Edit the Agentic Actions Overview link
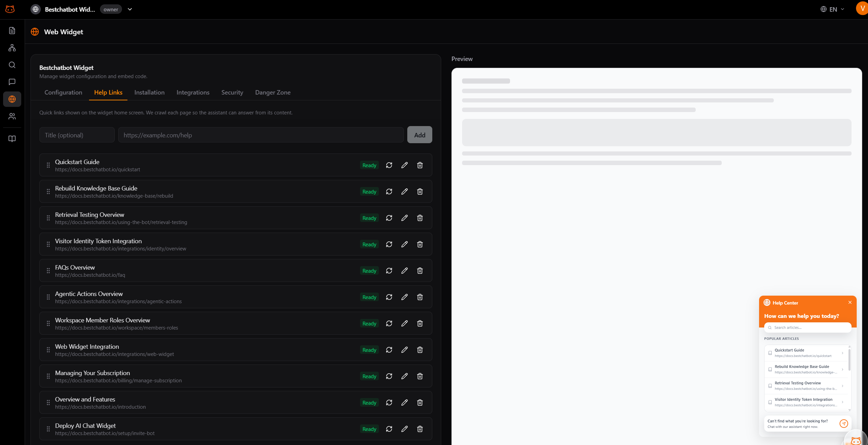Viewport: 868px width, 445px height. (405, 297)
